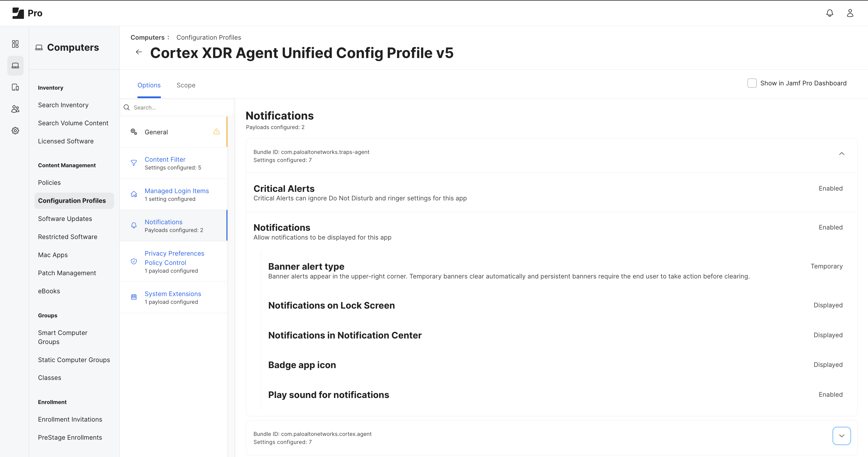This screenshot has width=868, height=457.
Task: Click the Lock Screen Displayed value
Action: [x=828, y=305]
